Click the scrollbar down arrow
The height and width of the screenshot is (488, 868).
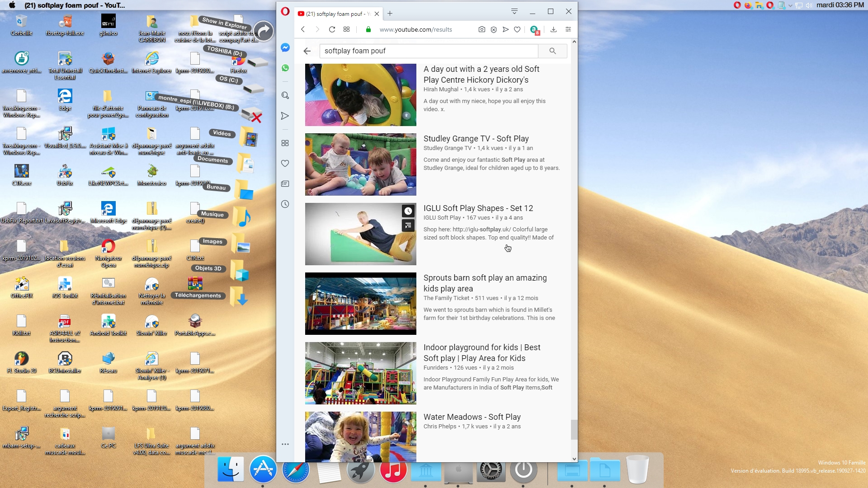(x=574, y=459)
